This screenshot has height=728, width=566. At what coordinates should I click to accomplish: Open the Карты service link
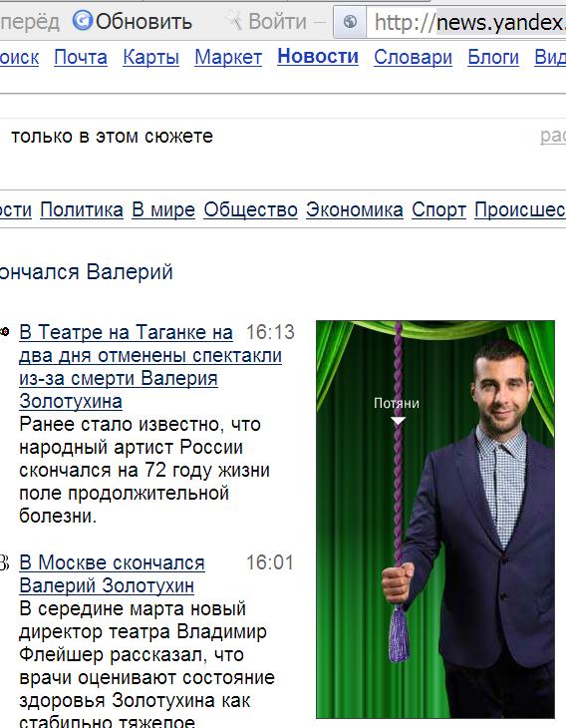coord(151,58)
